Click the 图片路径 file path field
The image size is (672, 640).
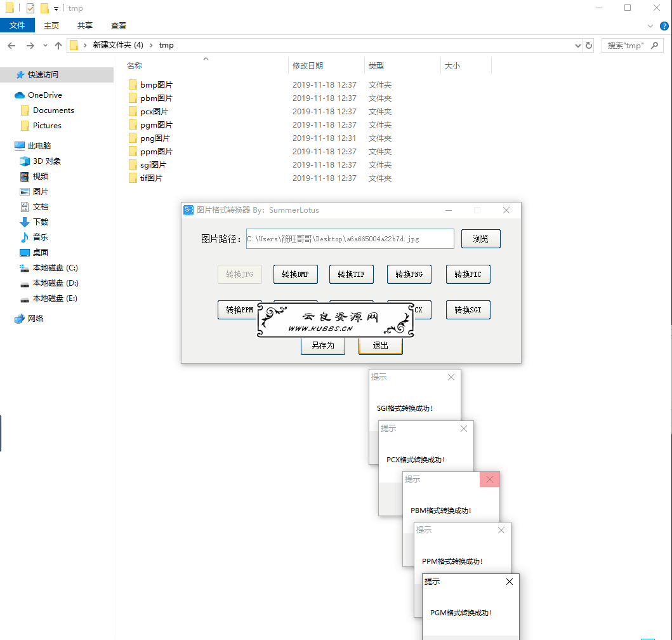[x=350, y=239]
